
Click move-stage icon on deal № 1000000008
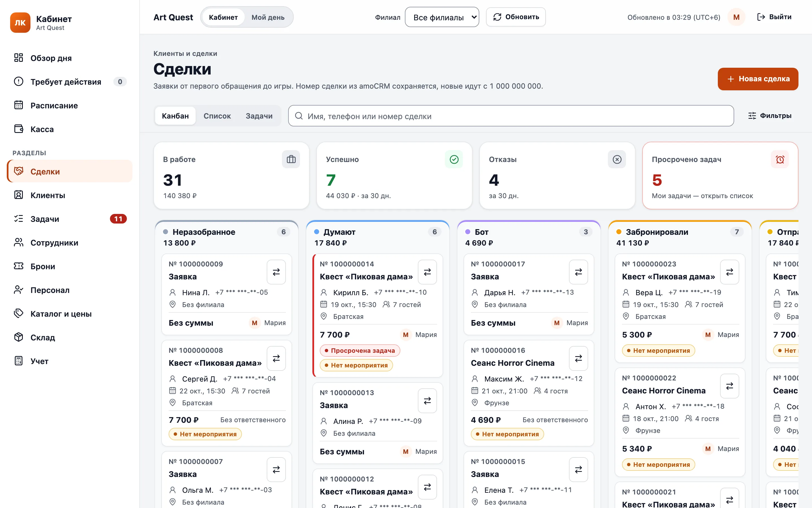[x=276, y=358]
